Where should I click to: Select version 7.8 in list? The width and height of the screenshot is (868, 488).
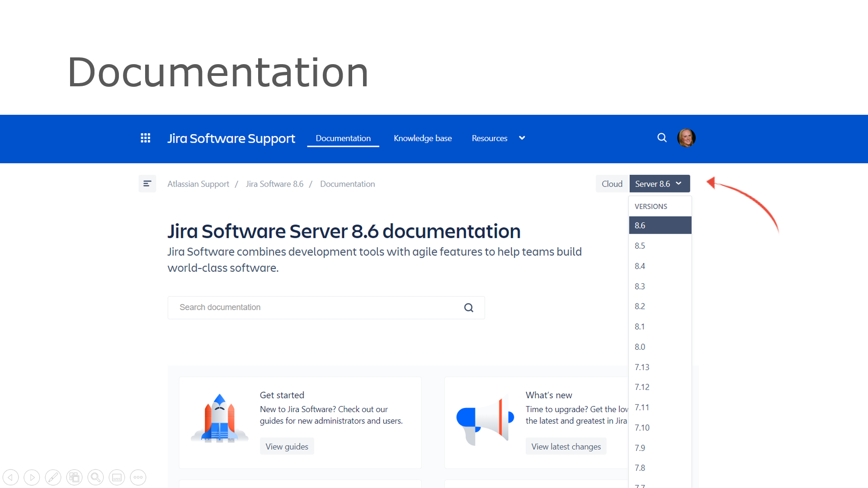point(660,468)
